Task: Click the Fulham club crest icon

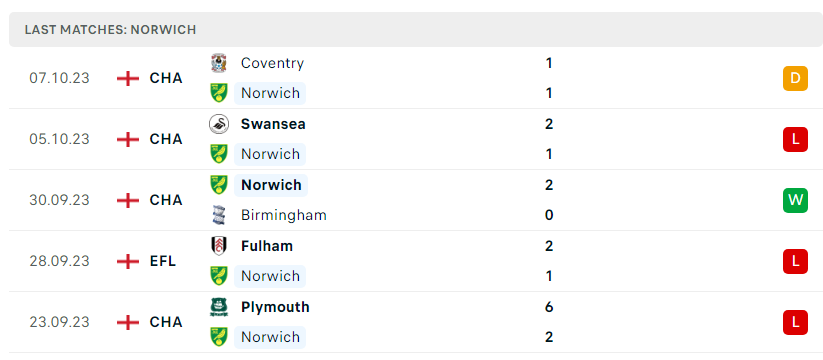Action: (x=218, y=246)
